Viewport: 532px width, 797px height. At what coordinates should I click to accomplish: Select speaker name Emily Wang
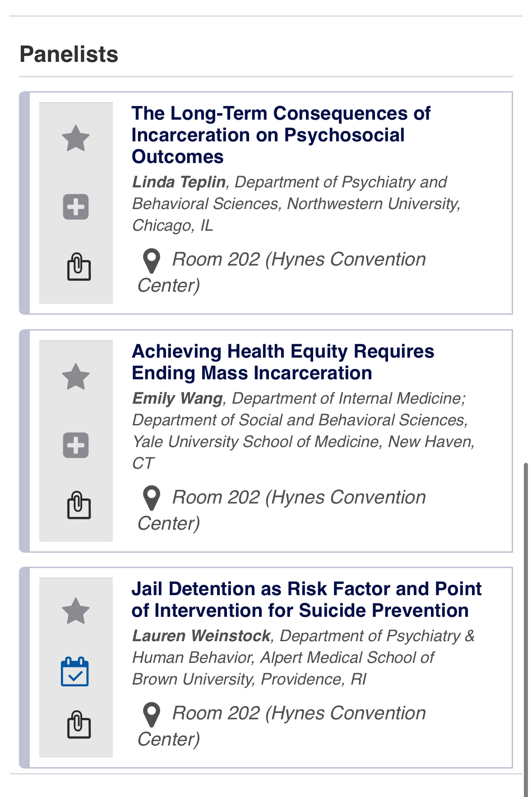177,398
